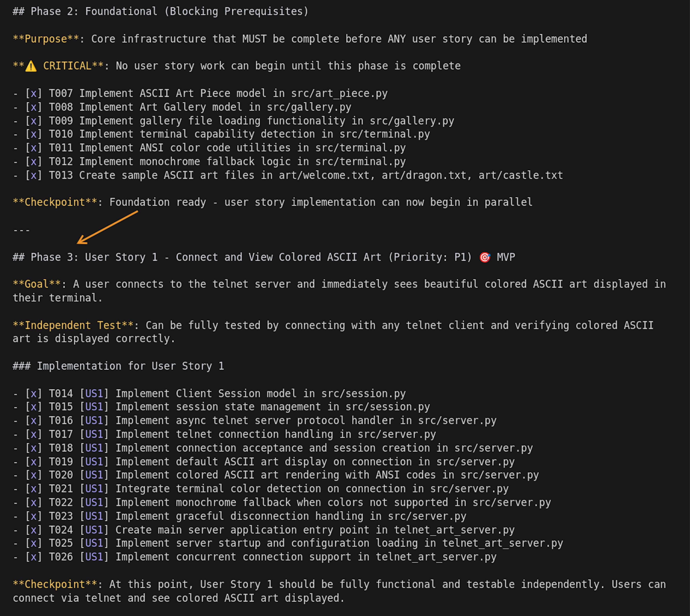This screenshot has width=690, height=616.
Task: Click the orange arrow annotation
Action: [x=107, y=227]
